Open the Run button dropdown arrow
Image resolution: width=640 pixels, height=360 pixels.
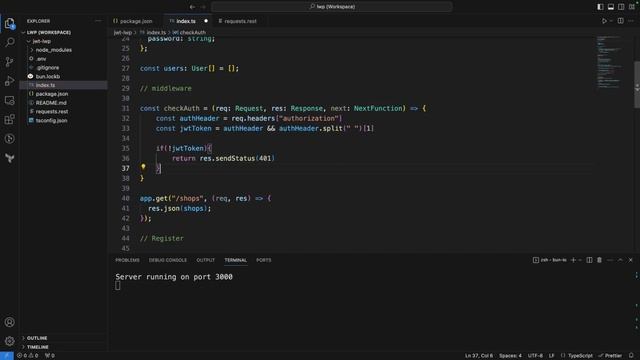point(611,21)
